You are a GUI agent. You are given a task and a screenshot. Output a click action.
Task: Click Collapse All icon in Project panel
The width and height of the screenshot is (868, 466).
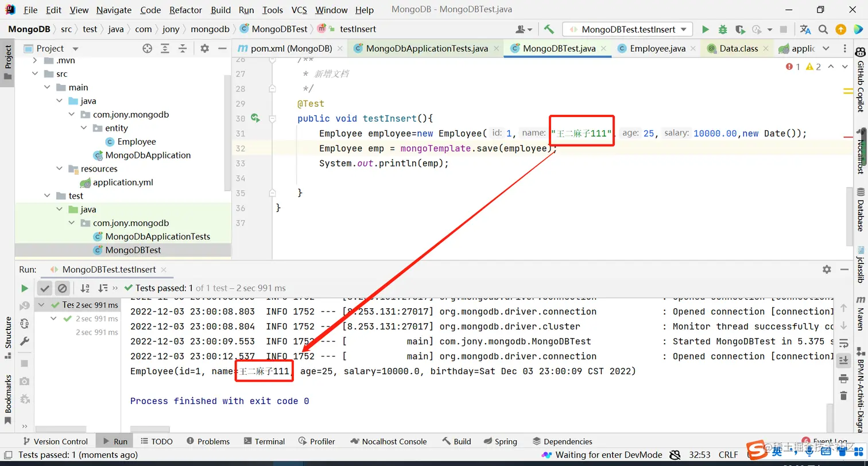coord(183,49)
